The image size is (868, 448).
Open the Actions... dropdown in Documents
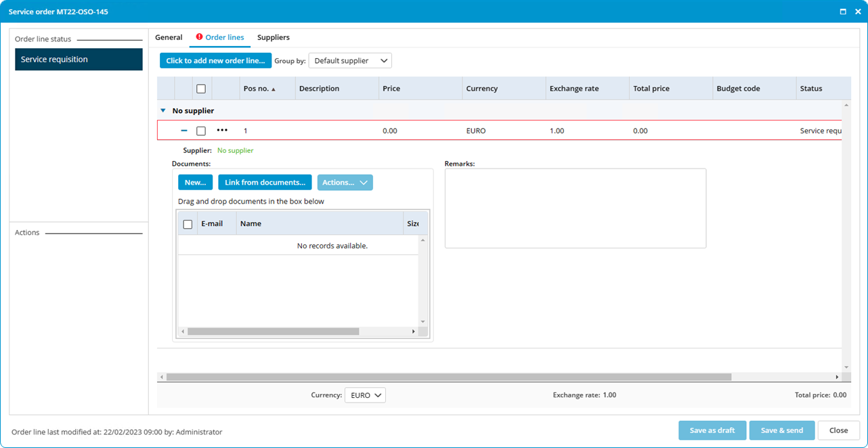point(345,183)
